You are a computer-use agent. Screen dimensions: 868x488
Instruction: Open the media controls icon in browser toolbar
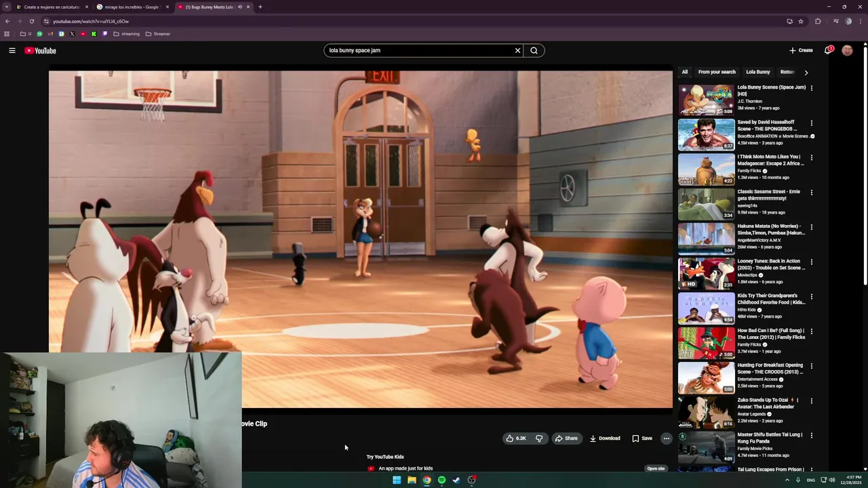point(835,21)
